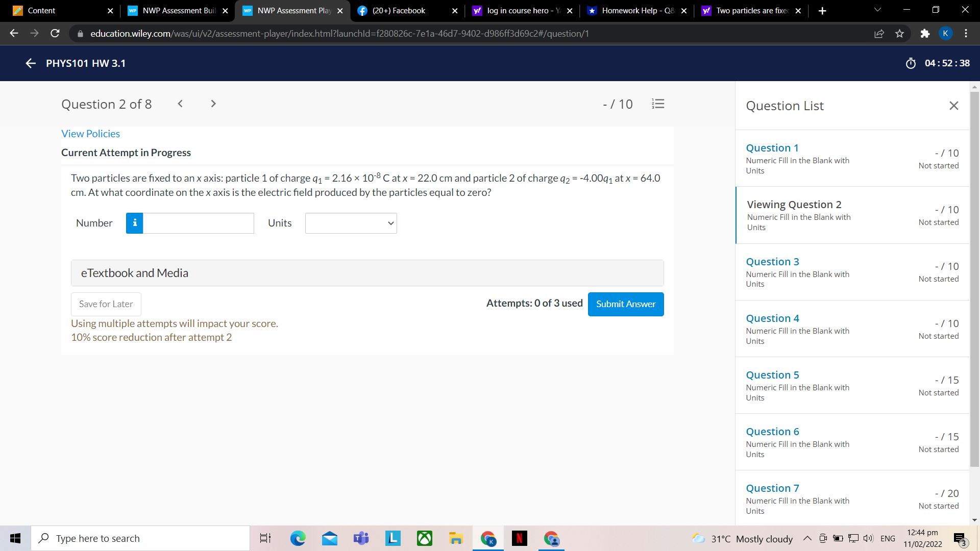Click Submit Answer button
This screenshot has height=551, width=980.
click(x=625, y=304)
